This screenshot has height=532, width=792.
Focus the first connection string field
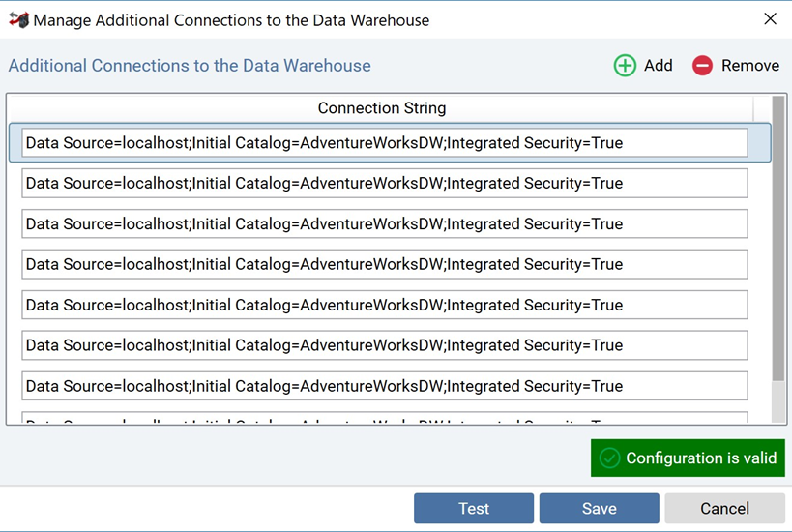(384, 143)
